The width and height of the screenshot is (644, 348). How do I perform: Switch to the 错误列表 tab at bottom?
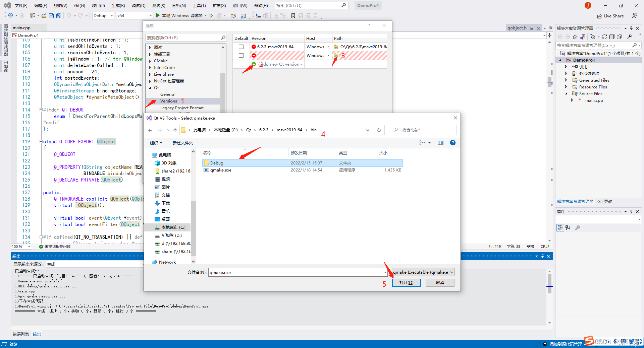click(21, 334)
